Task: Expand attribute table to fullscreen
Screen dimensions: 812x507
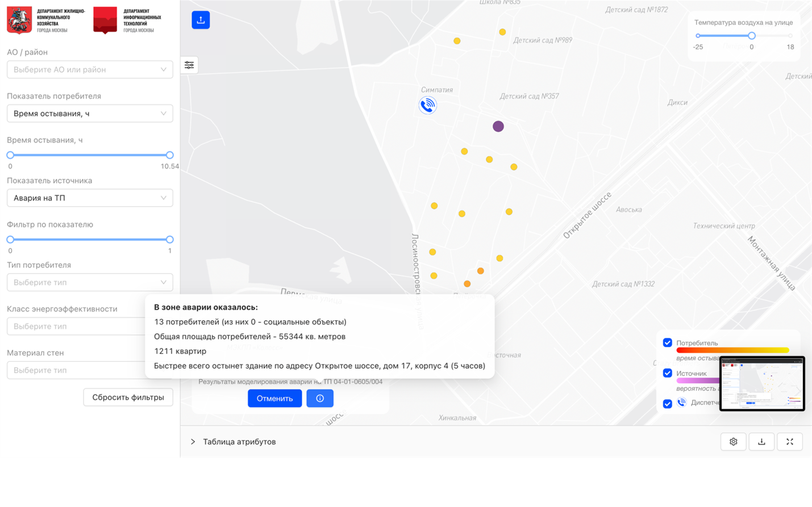Action: (x=790, y=442)
